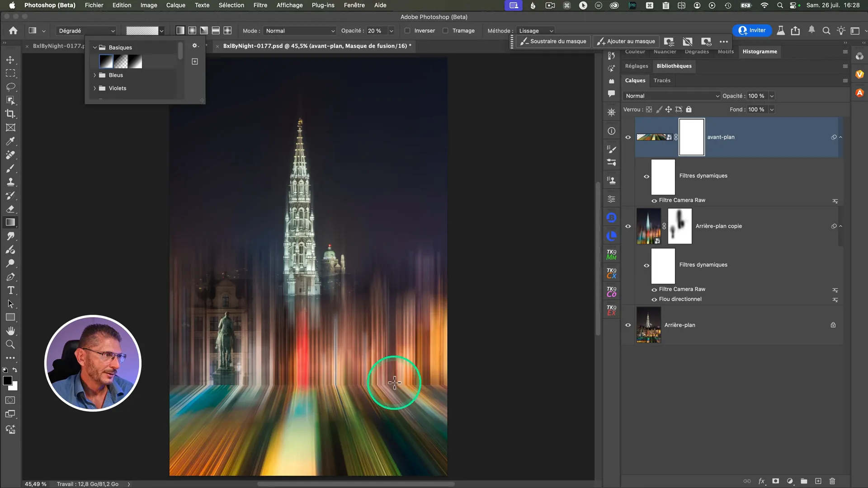Open the TK9 Cx panel
This screenshot has height=488, width=868.
click(611, 273)
